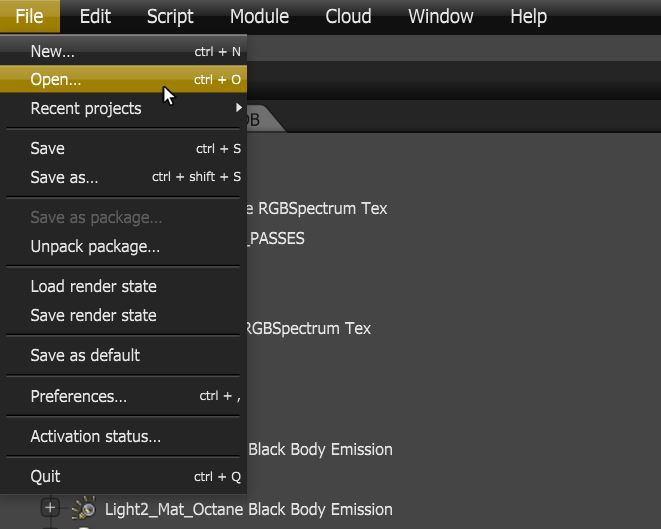
Task: Open the Cloud menu
Action: (x=348, y=16)
